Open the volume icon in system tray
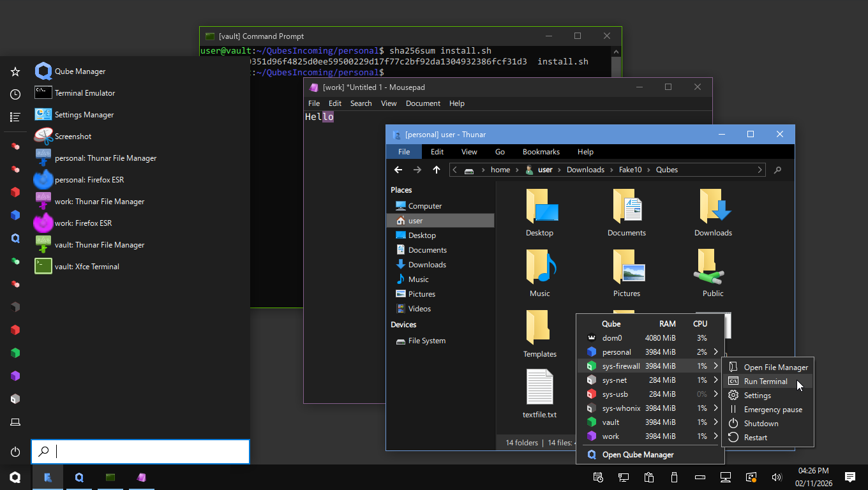 click(x=777, y=477)
